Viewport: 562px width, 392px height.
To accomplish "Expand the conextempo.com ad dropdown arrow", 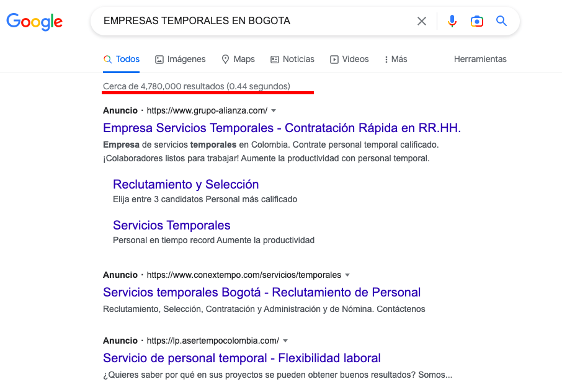I will click(x=347, y=275).
